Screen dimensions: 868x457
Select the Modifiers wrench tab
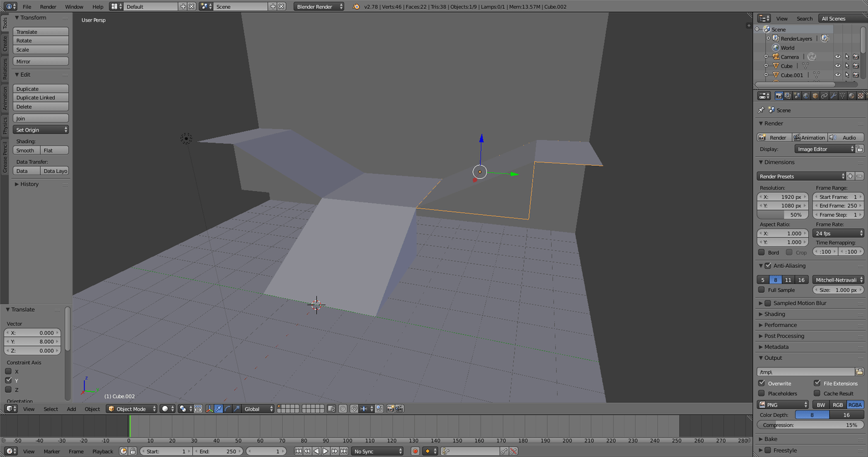(833, 95)
